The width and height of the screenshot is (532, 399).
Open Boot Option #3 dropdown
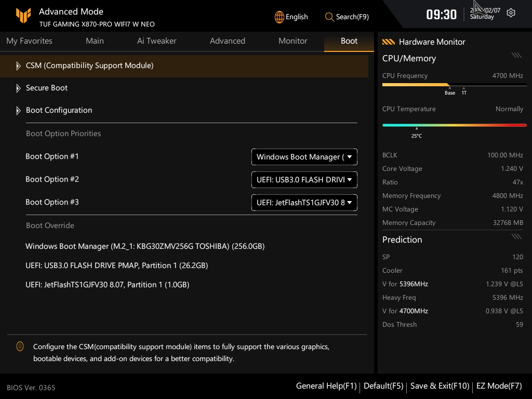[304, 203]
